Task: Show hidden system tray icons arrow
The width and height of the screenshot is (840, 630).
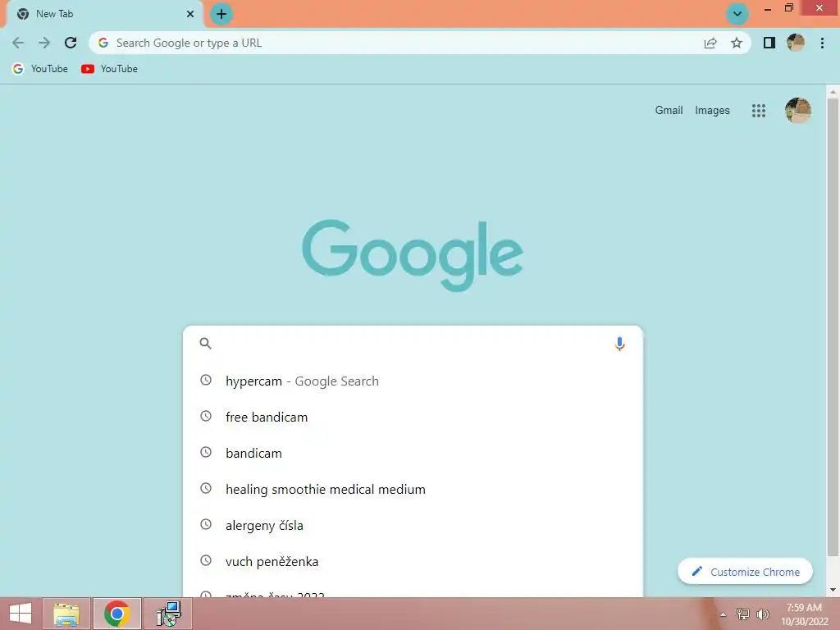Action: [x=724, y=614]
